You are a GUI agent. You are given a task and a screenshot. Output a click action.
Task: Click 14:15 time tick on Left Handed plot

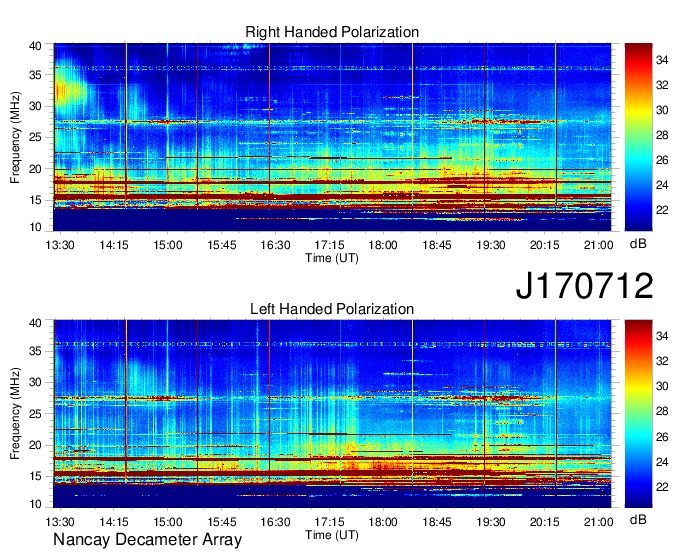[114, 522]
